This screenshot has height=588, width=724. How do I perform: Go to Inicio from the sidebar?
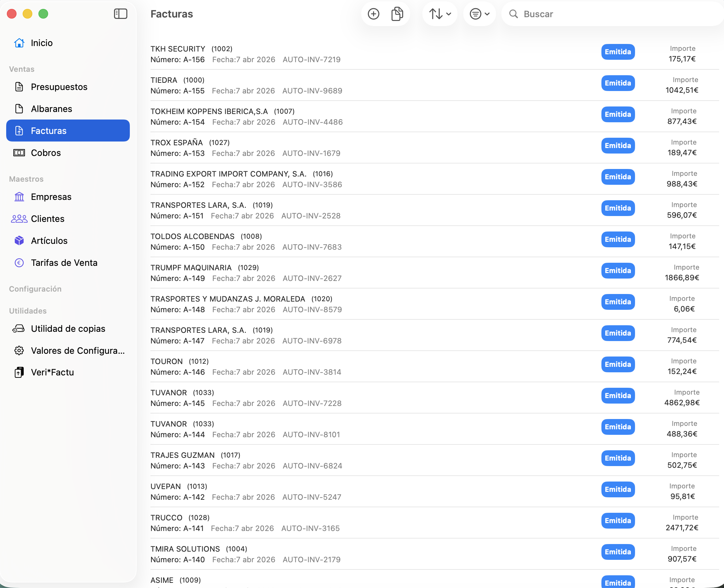coord(42,43)
